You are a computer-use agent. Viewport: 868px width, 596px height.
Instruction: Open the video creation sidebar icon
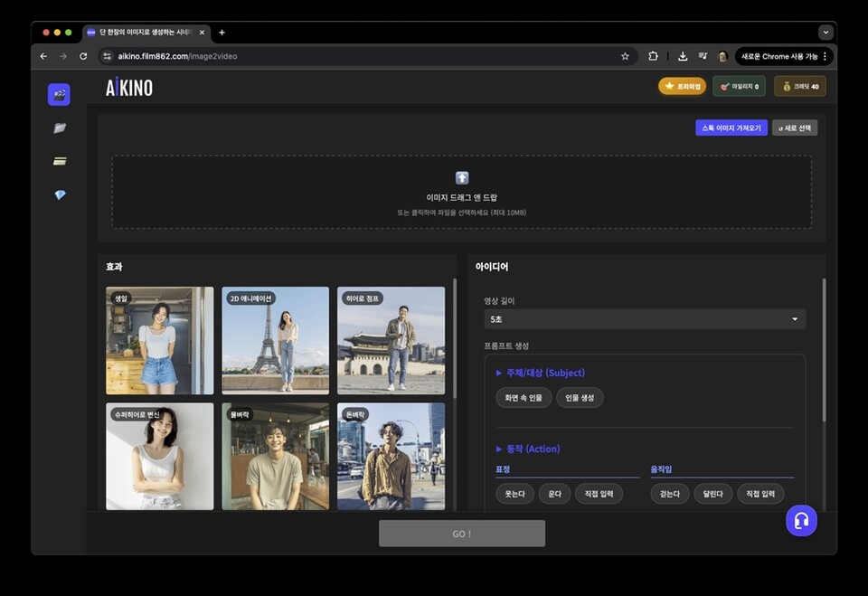[59, 94]
